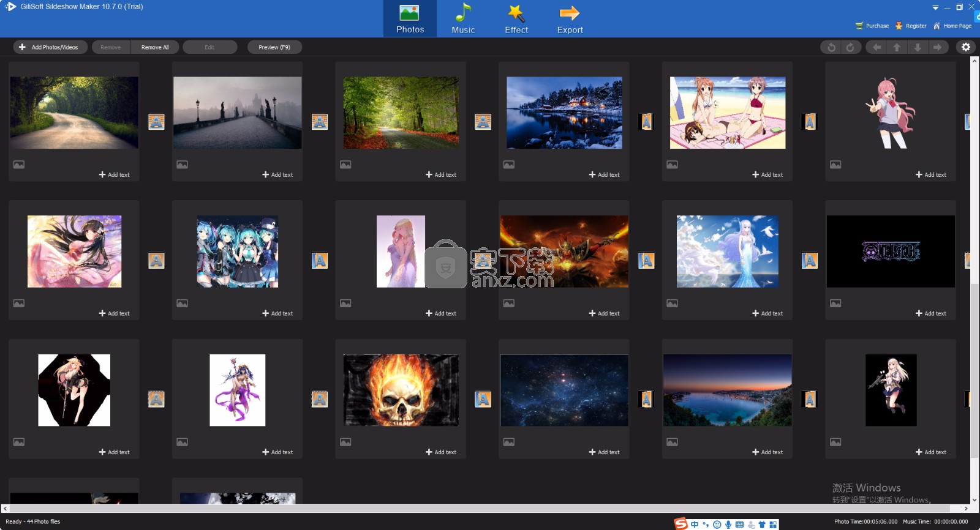Viewport: 980px width, 530px height.
Task: Move photo left arrow icon
Action: pyautogui.click(x=876, y=47)
